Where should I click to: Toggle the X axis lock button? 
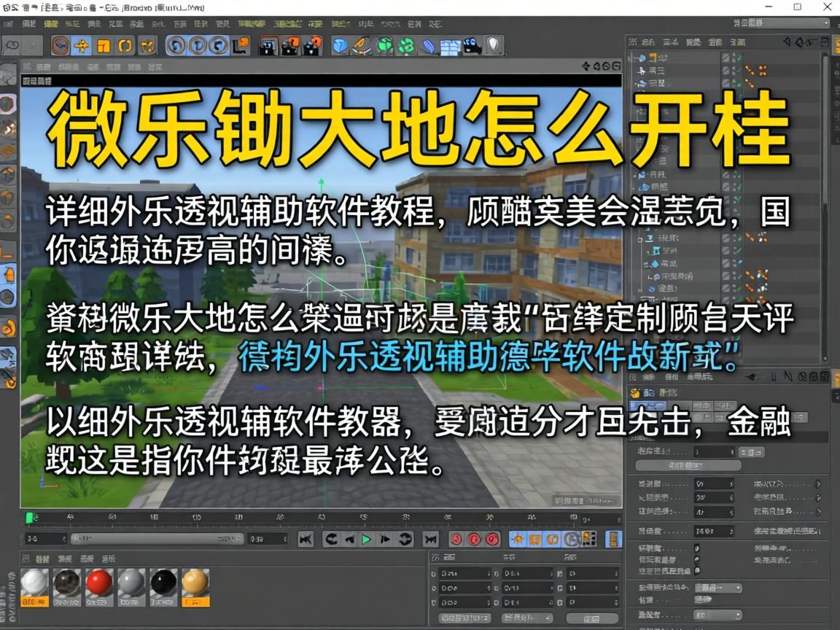tap(175, 46)
